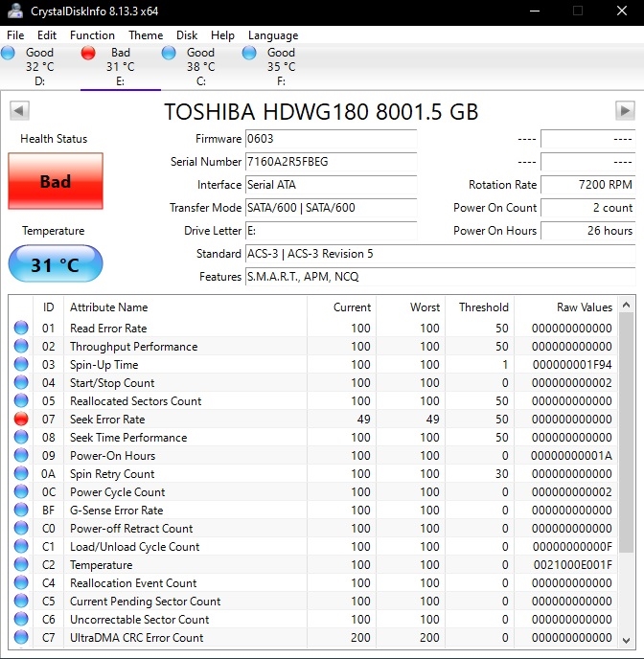Select the F: drive tab at 35 °C
This screenshot has width=644, height=659.
pyautogui.click(x=281, y=66)
